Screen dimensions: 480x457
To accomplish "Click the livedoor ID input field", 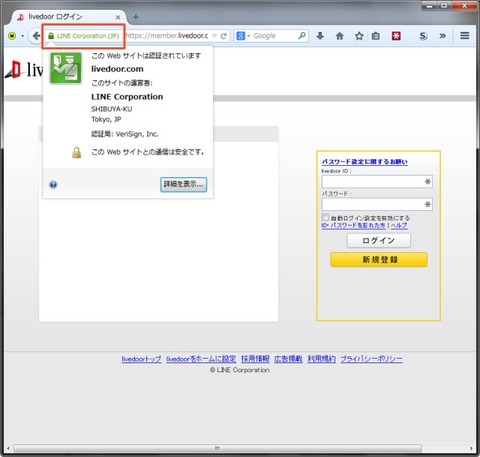I will (377, 182).
